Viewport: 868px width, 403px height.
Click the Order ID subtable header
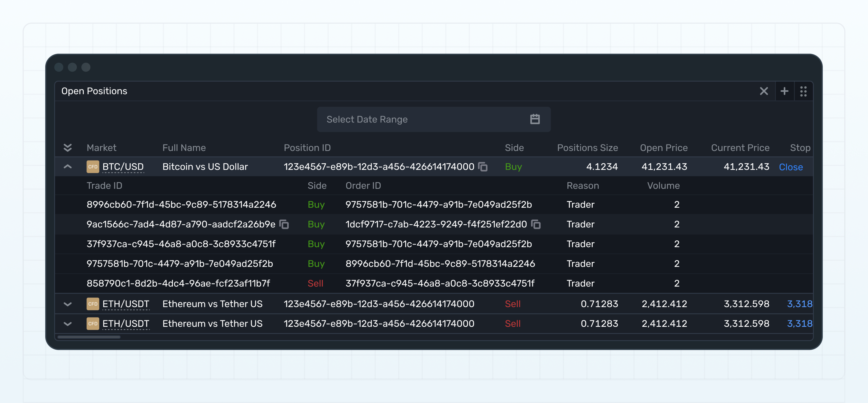tap(363, 186)
